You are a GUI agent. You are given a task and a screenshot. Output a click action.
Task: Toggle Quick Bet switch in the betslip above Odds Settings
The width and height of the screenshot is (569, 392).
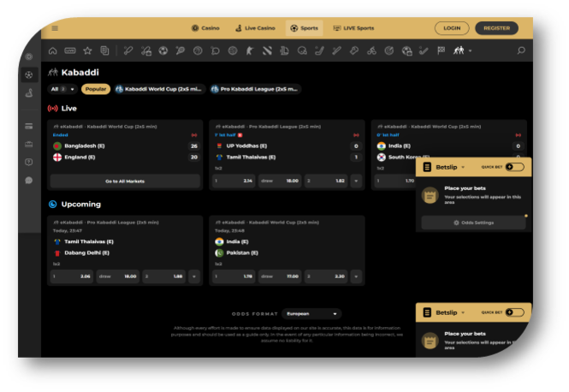[514, 167]
